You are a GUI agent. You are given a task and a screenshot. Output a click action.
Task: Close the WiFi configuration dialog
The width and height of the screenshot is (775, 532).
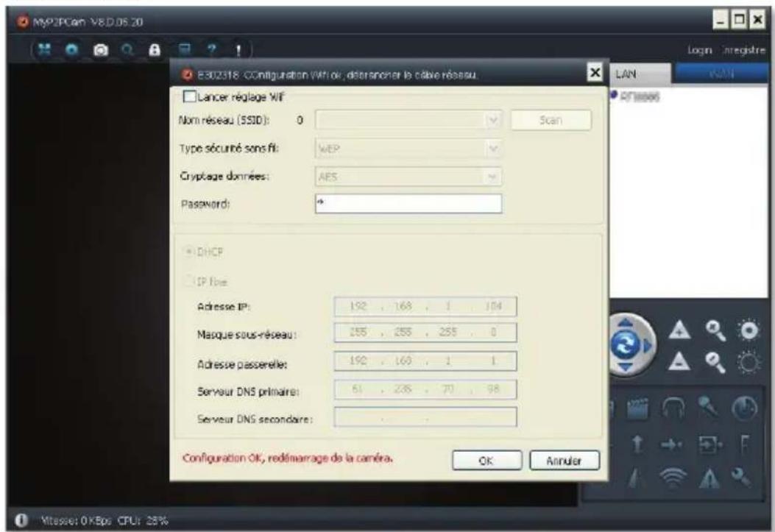tap(595, 73)
